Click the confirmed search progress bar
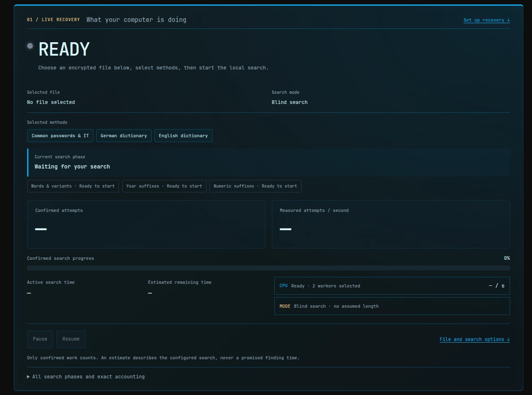This screenshot has height=395, width=532. pyautogui.click(x=269, y=268)
